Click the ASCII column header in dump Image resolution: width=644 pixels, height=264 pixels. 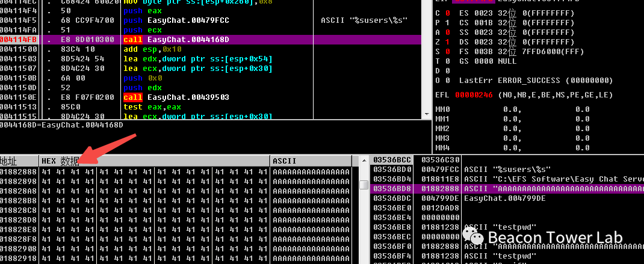pos(311,161)
